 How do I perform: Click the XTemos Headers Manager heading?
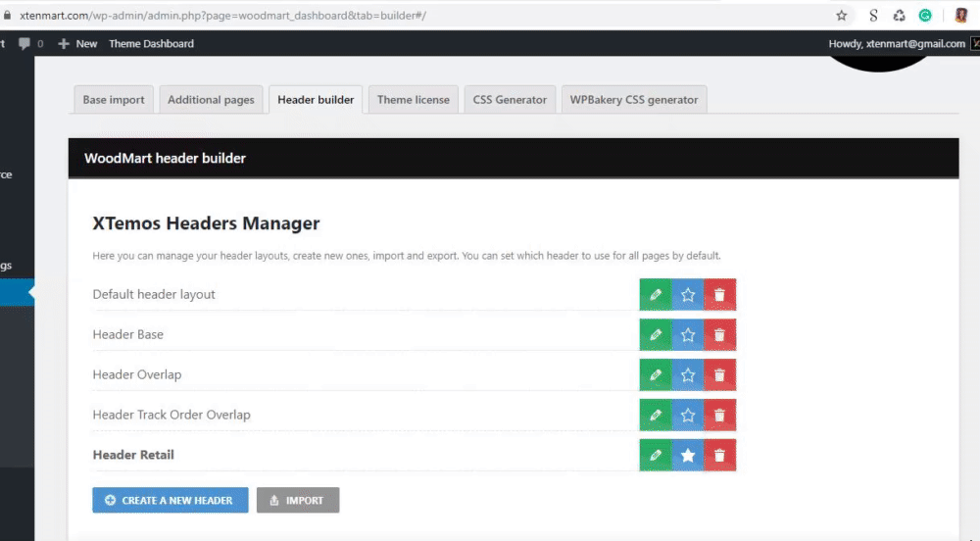tap(206, 223)
